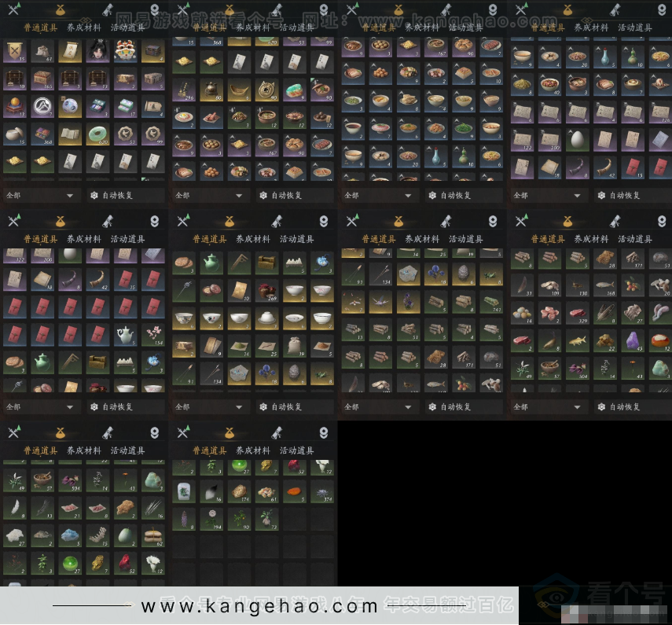The height and width of the screenshot is (625, 672).
Task: Choose gold ingot boat in top-row second panel
Action: point(239,90)
